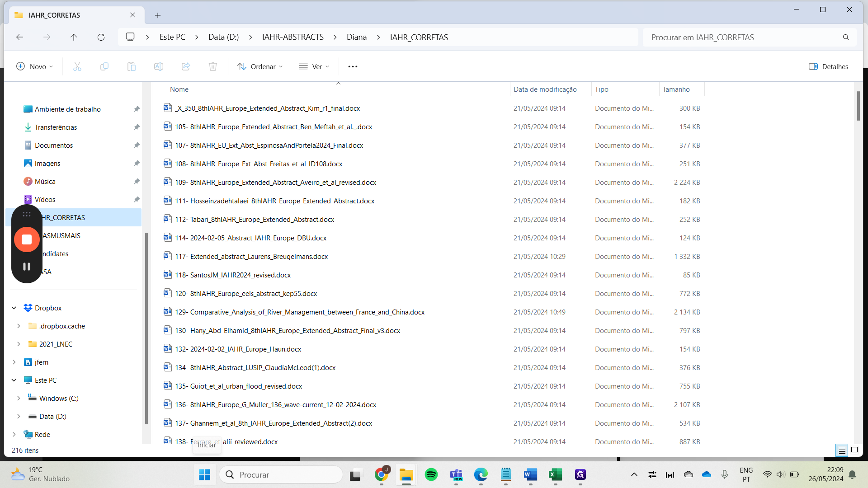Screen dimensions: 868x488
Task: Open the Ordenar dropdown
Action: tap(260, 67)
